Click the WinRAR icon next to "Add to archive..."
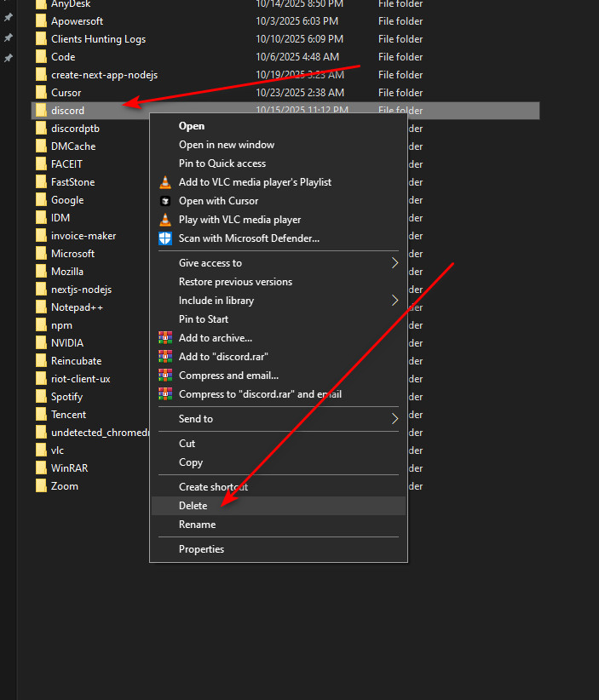Image resolution: width=599 pixels, height=700 pixels. (164, 338)
